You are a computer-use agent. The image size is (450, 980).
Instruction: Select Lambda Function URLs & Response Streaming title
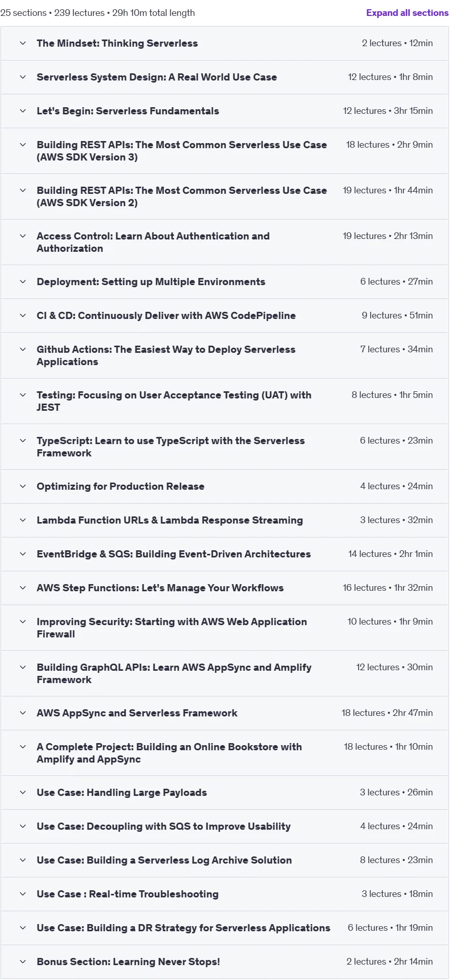click(170, 520)
